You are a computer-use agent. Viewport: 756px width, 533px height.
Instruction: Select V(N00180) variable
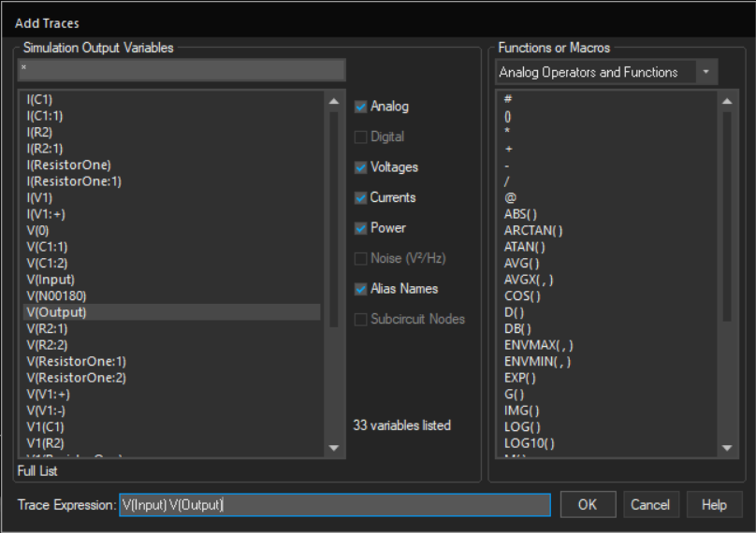click(x=56, y=295)
